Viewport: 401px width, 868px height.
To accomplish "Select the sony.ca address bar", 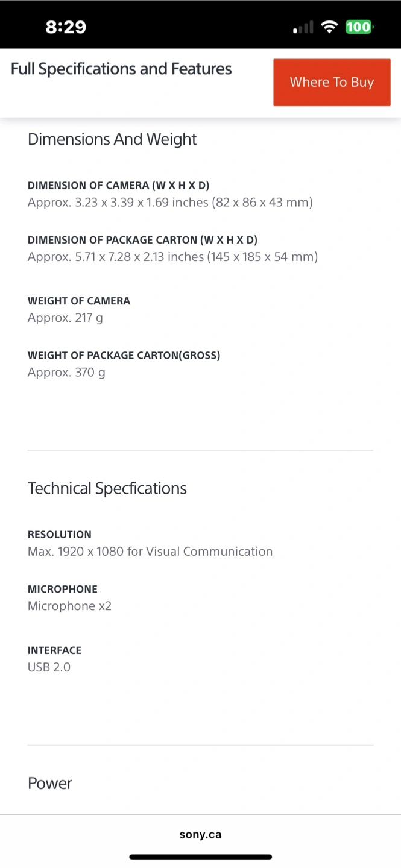I will tap(200, 835).
